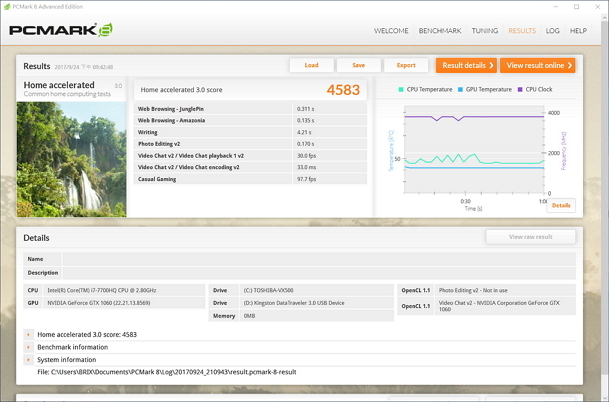This screenshot has height=402, width=609.
Task: Click the Details button under the chart
Action: 561,205
